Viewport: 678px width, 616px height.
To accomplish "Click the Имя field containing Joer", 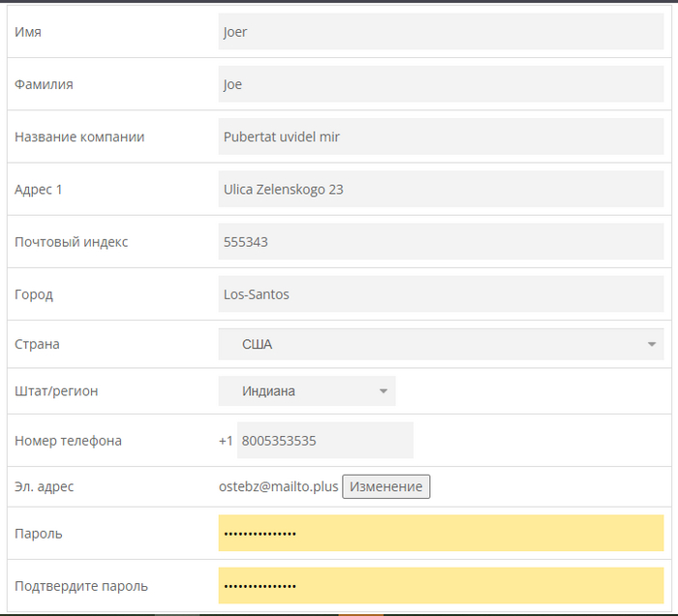I will point(441,32).
